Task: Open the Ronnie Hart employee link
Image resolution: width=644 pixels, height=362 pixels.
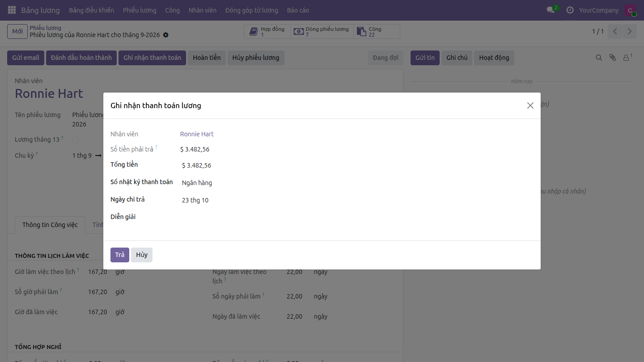Action: click(x=197, y=134)
